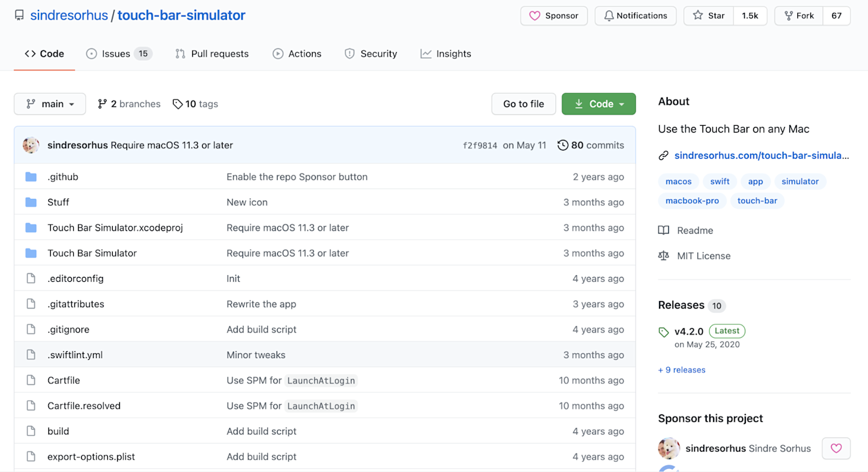Open the + 9 releases link
Screen dimensions: 868x472
(681, 370)
